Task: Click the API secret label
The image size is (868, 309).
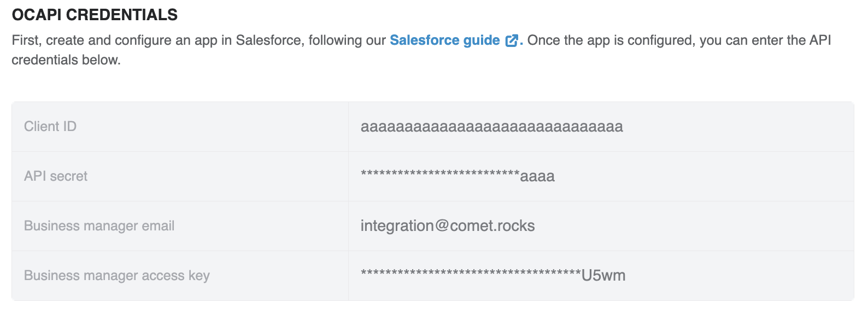Action: [x=56, y=176]
